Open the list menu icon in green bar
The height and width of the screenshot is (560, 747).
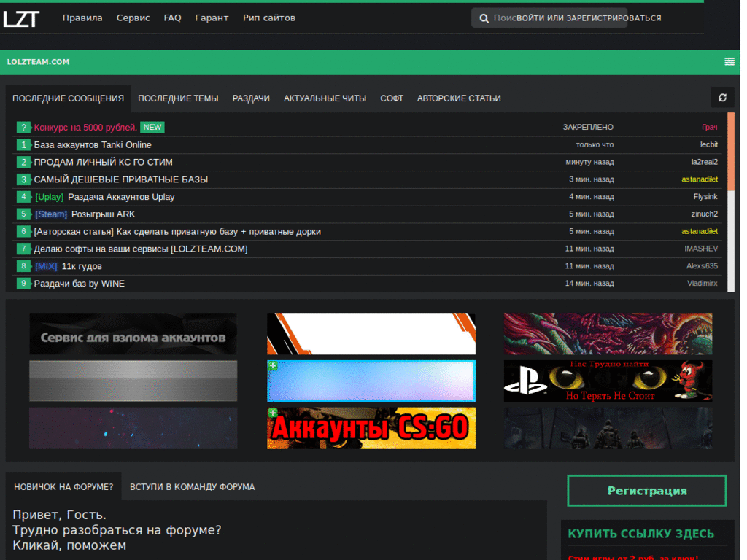729,62
